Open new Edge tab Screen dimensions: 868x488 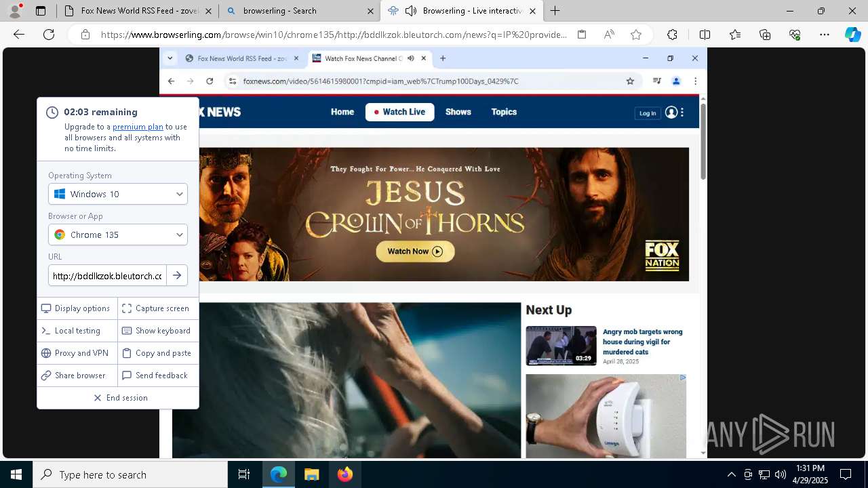(x=555, y=11)
